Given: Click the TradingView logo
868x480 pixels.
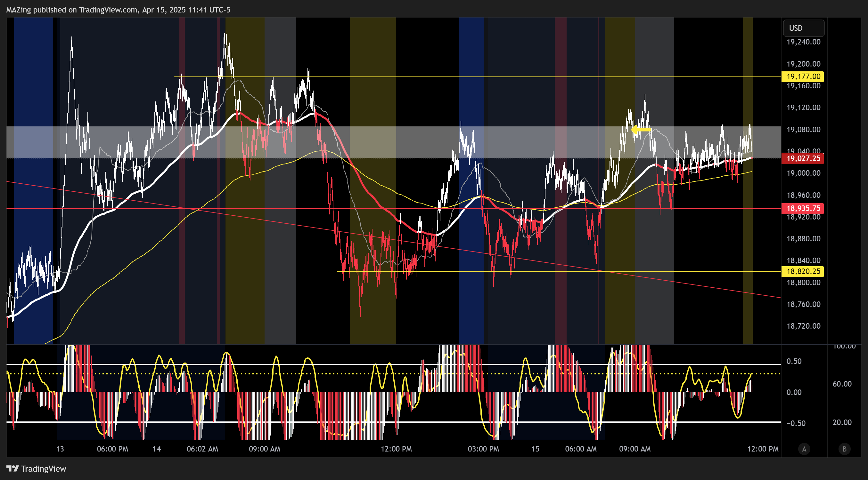Looking at the screenshot, I should coord(37,468).
